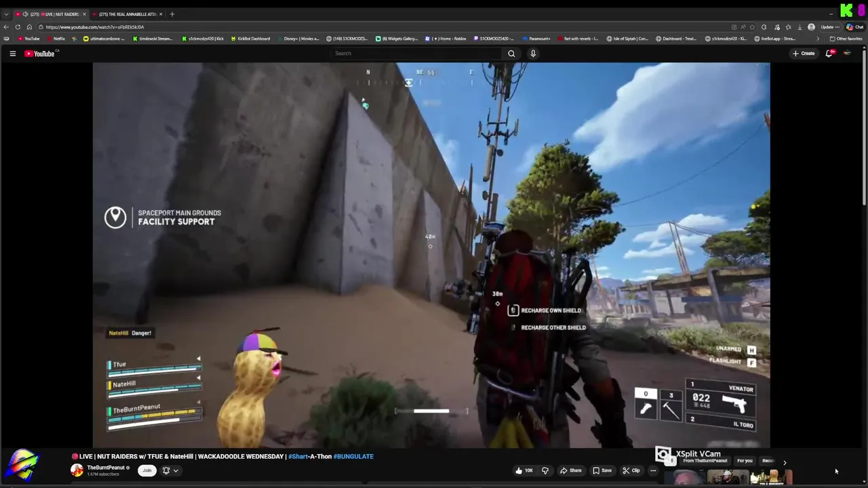This screenshot has width=868, height=488.
Task: Close the LIVE NUT RAIDERS tab
Action: (x=84, y=14)
